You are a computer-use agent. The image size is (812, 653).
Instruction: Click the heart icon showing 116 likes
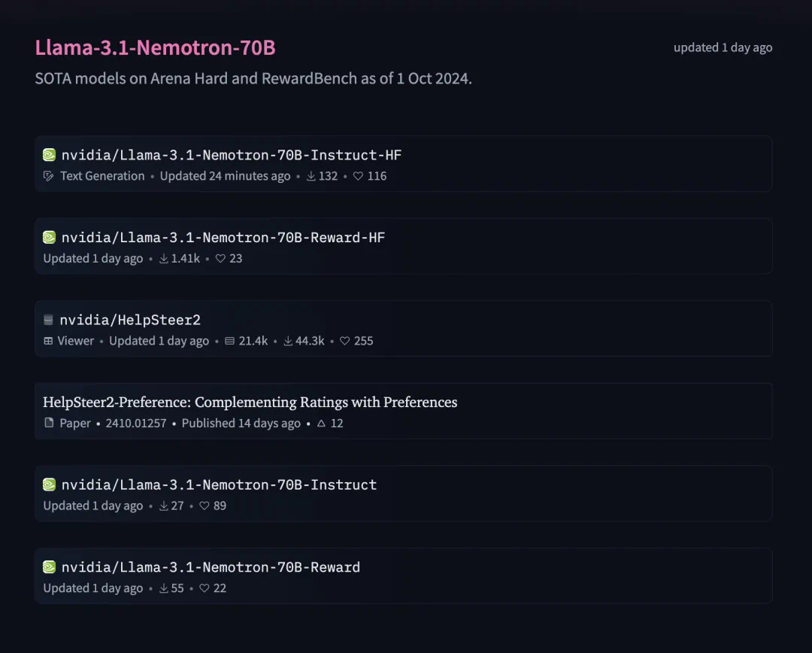pyautogui.click(x=358, y=176)
